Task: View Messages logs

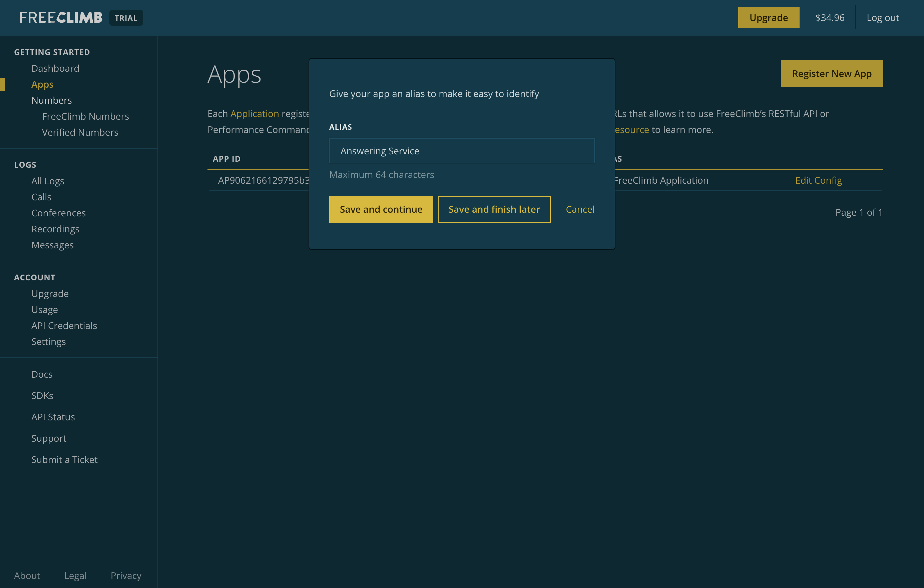Action: [52, 245]
